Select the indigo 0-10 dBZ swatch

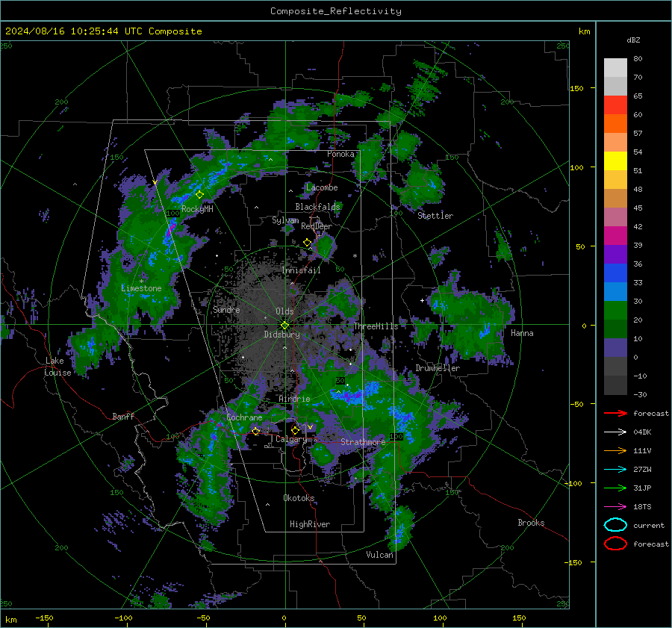tap(615, 348)
